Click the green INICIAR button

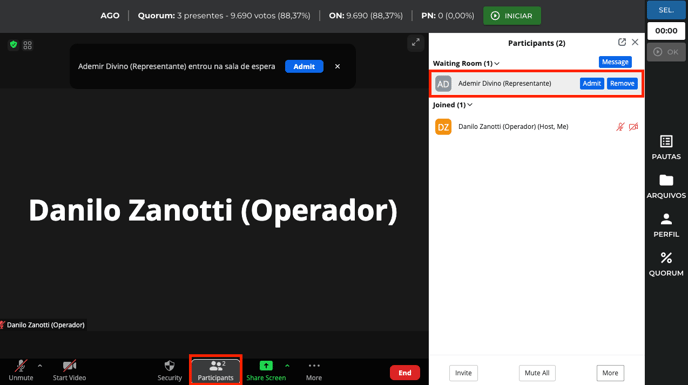(512, 16)
